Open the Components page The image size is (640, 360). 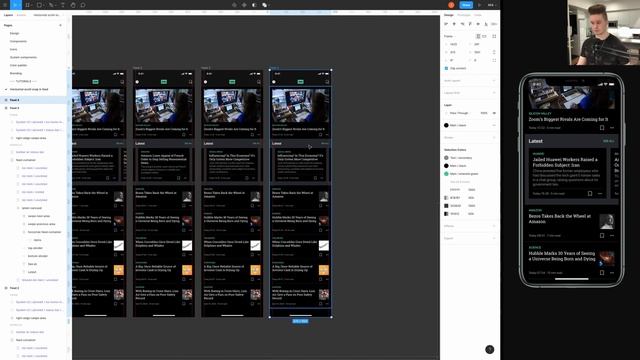click(x=18, y=41)
